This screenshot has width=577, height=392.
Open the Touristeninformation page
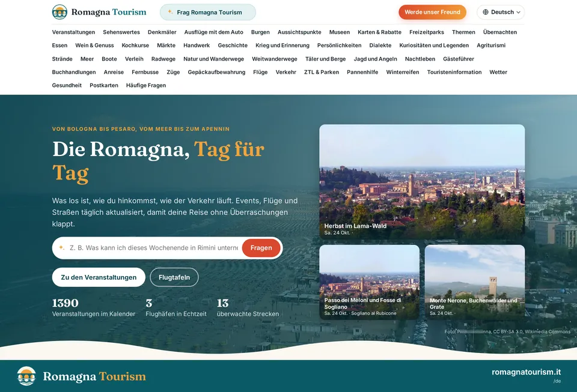[454, 72]
